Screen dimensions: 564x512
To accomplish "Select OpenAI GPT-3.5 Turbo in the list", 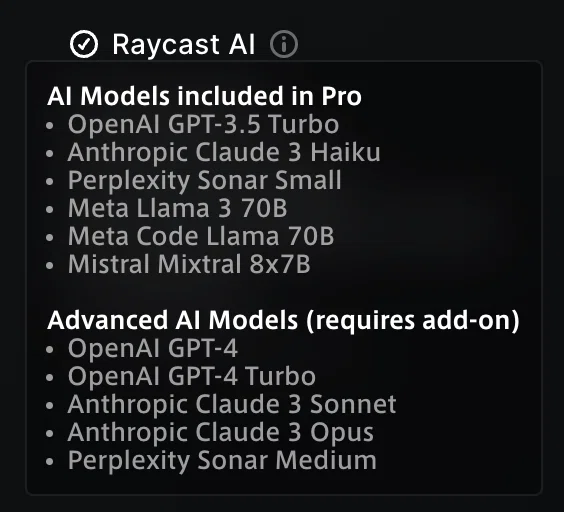I will coord(204,124).
